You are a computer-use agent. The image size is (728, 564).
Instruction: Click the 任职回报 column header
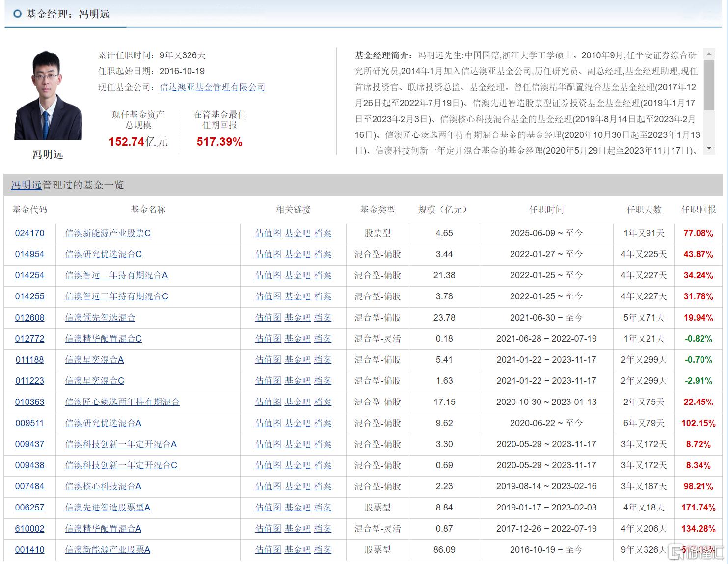point(698,210)
